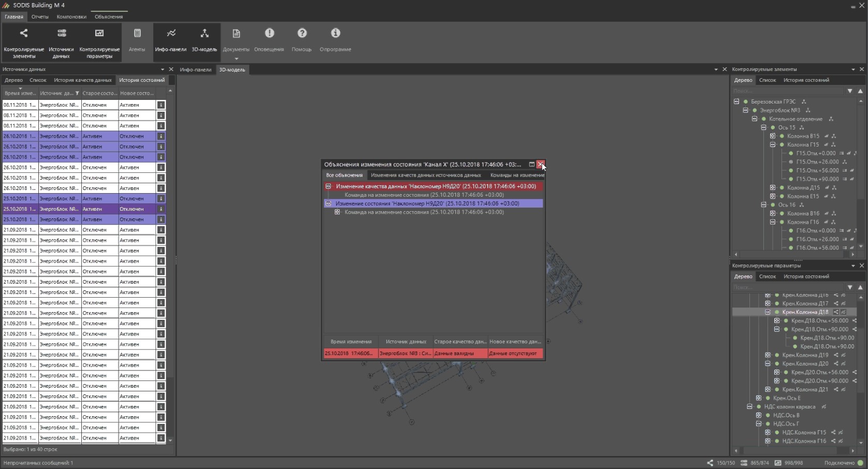Select the НДС.Ось В tree item
The image size is (868, 469).
coord(786,415)
